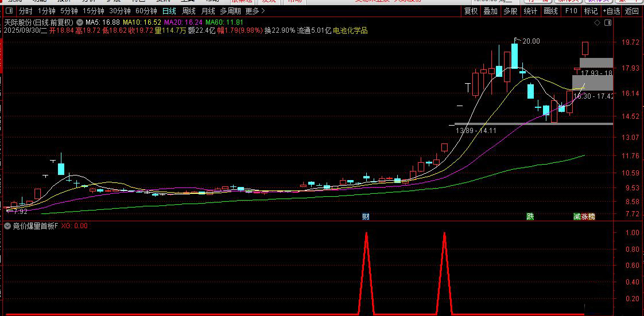This screenshot has width=644, height=316.
Task: Expand the 天际股份 indicator dropdown arrow
Action: 80,22
